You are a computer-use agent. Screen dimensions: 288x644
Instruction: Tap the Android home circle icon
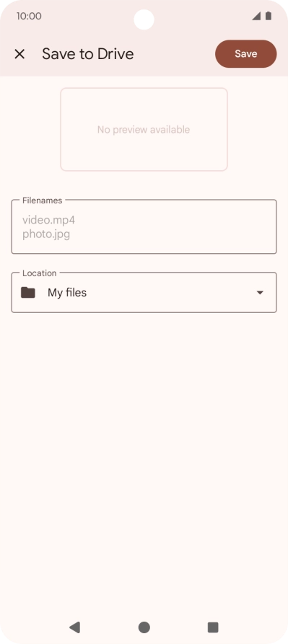pyautogui.click(x=144, y=627)
